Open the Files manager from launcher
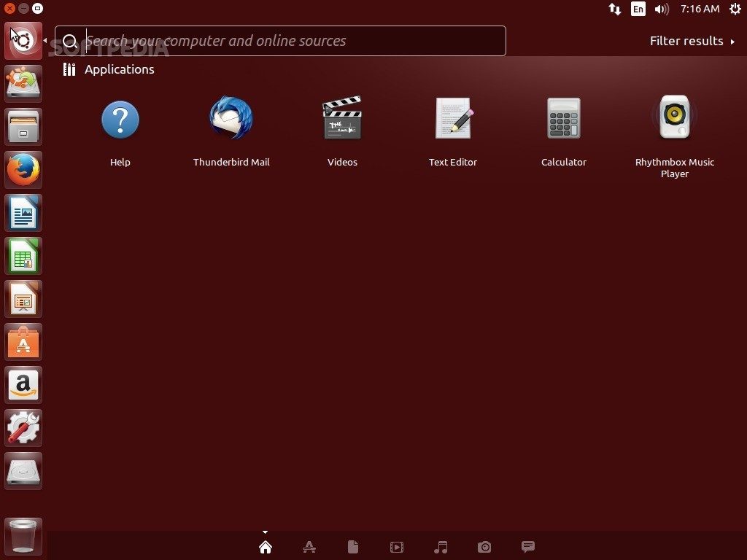The image size is (747, 560). point(23,127)
